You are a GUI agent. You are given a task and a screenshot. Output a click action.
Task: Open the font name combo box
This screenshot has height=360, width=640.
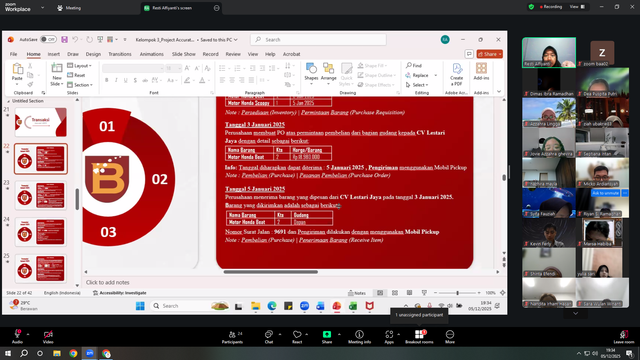tap(133, 68)
